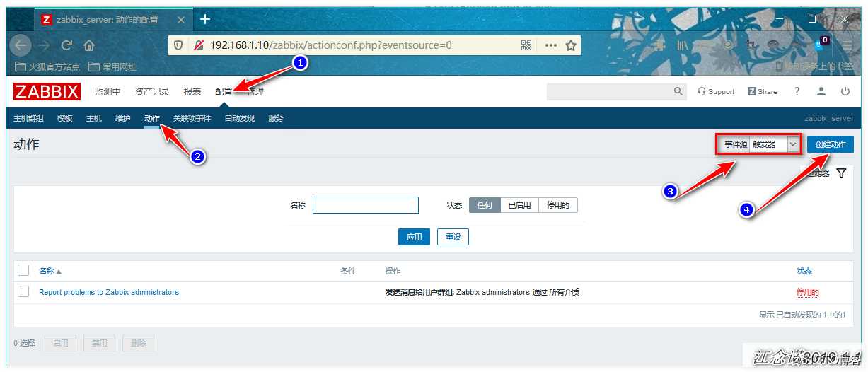Tick the select-all checkbox in table header
The width and height of the screenshot is (868, 372).
coord(23,270)
